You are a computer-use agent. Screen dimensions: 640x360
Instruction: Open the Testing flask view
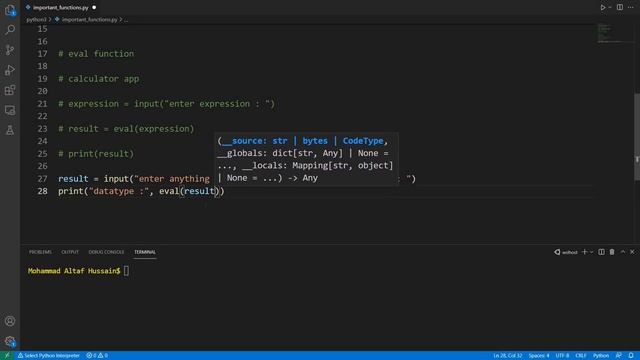(10, 130)
